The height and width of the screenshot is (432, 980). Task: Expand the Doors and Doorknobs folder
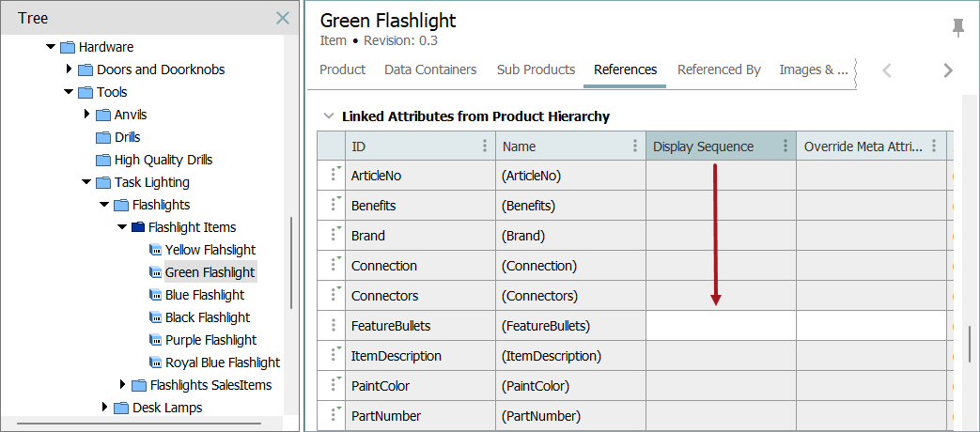[69, 69]
